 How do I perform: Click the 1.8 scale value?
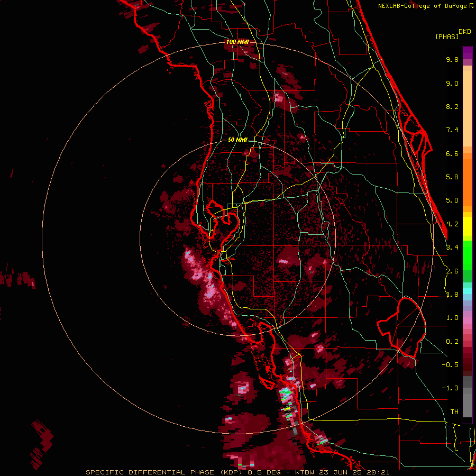coord(452,295)
